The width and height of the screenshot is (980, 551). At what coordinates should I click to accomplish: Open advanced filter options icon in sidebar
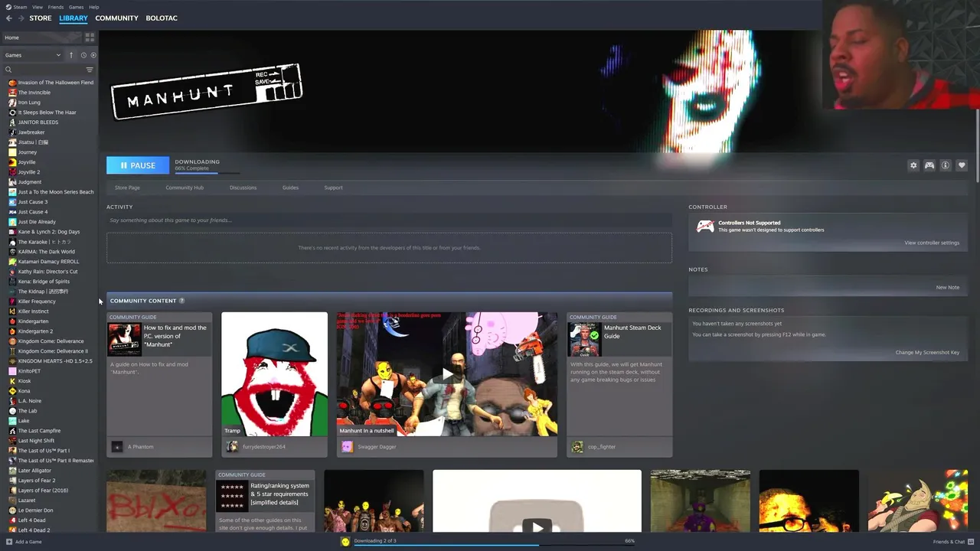pos(90,70)
